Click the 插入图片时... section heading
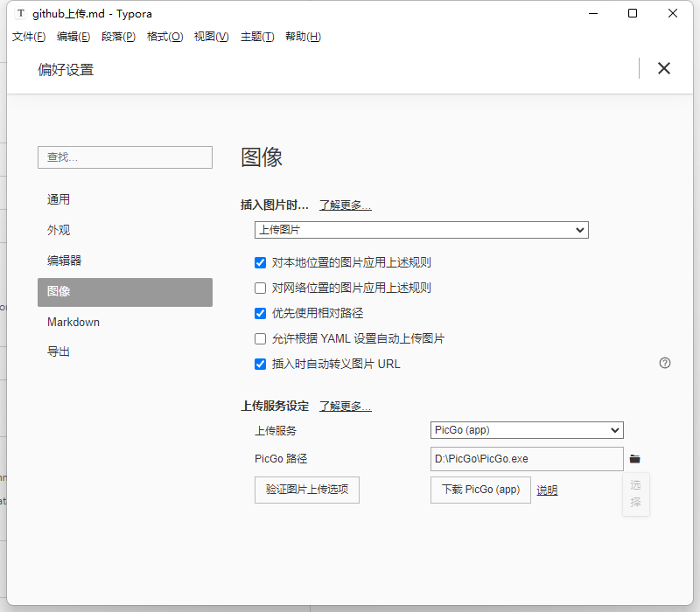The width and height of the screenshot is (700, 612). tap(275, 205)
